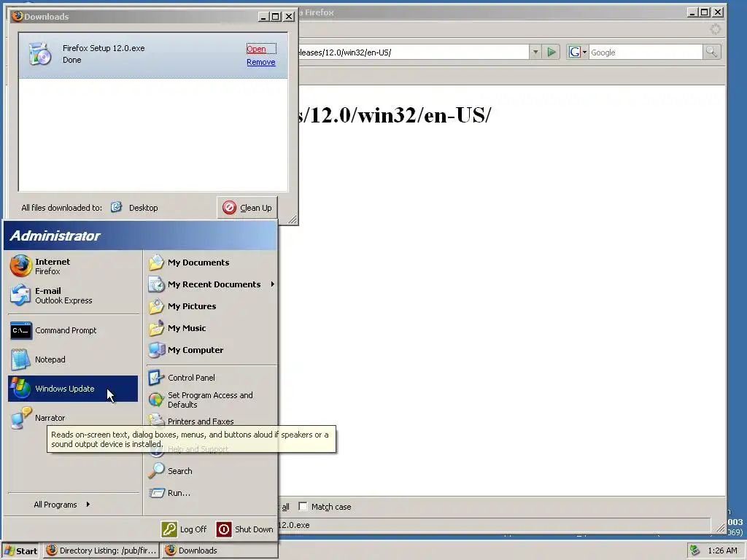Open the Run... dialog
Image resolution: width=747 pixels, height=560 pixels.
212,493
